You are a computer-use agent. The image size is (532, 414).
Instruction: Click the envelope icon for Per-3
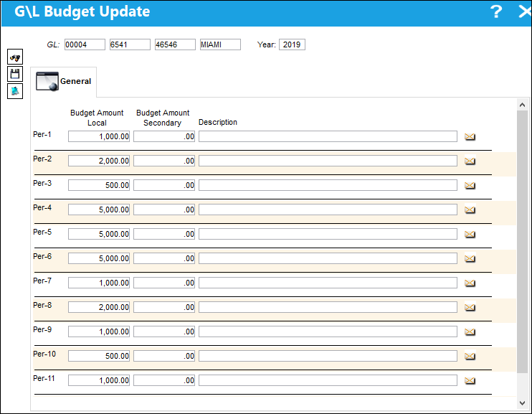pos(470,185)
